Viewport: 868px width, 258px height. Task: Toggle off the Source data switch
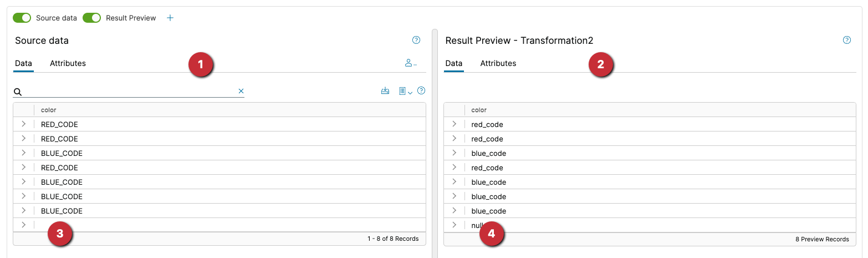click(x=22, y=18)
